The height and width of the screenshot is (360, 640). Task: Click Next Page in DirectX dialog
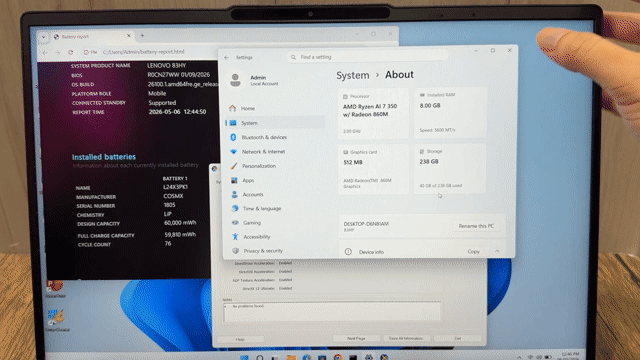click(356, 338)
